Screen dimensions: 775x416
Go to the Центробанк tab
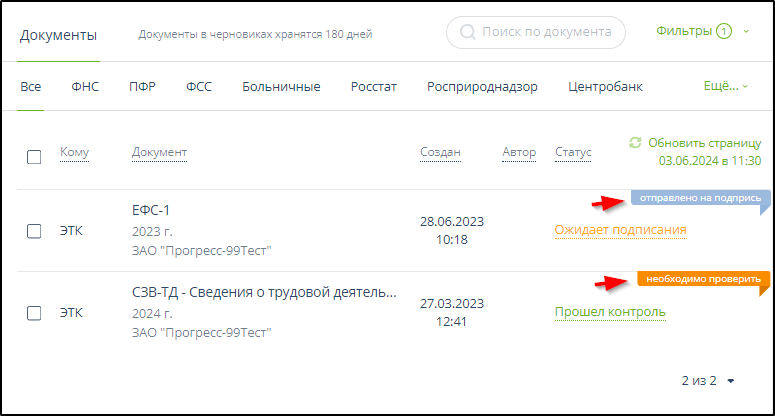point(605,87)
